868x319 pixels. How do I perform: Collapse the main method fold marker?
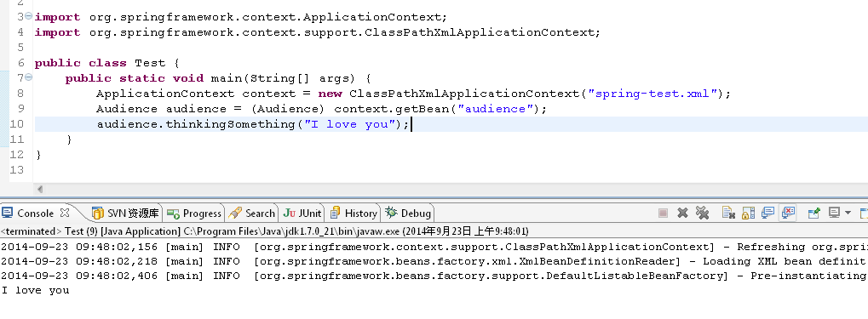click(x=29, y=77)
